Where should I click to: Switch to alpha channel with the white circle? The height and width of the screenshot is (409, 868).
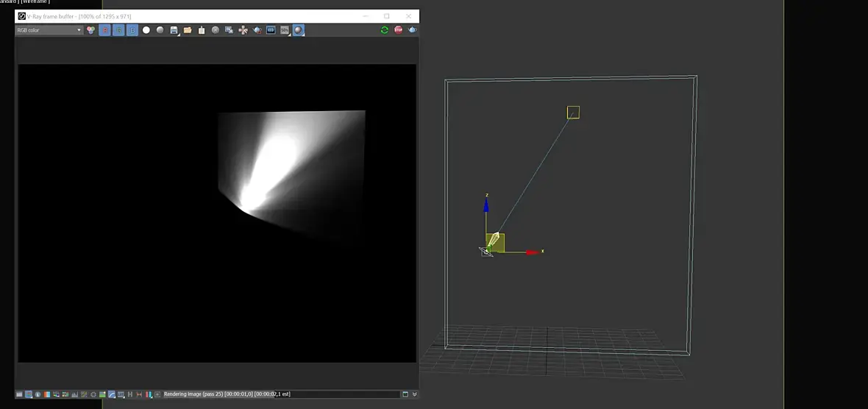click(x=146, y=30)
